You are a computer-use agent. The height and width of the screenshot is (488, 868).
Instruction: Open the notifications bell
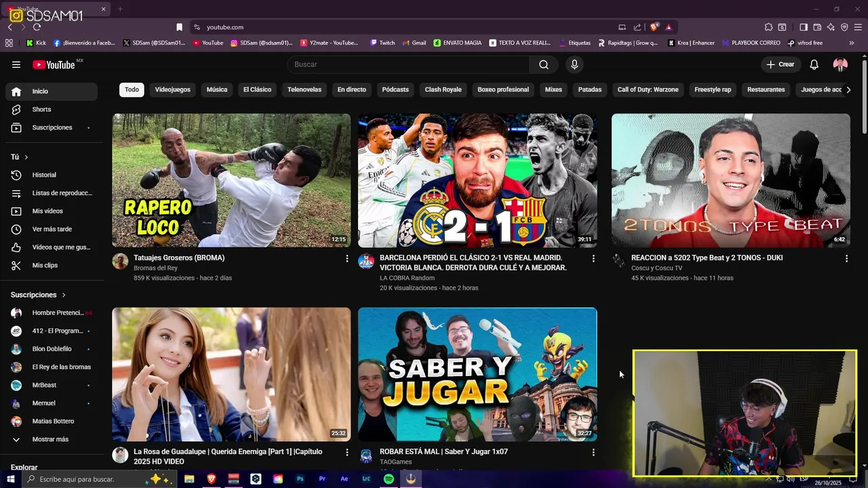click(814, 64)
